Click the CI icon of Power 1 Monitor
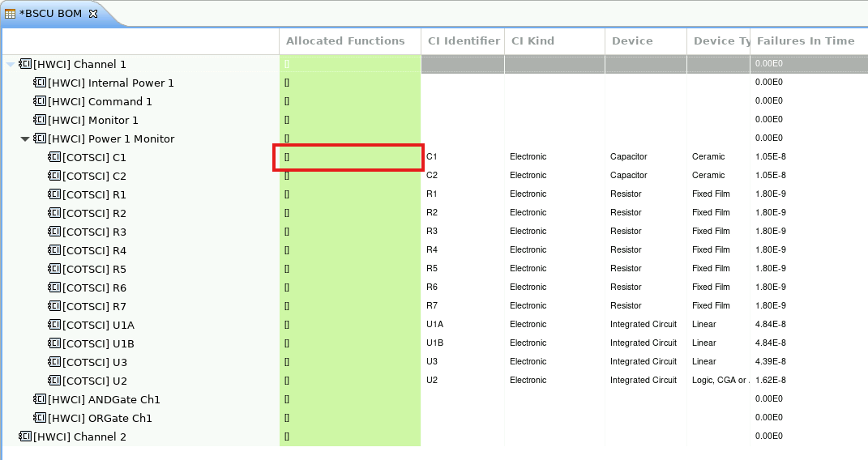 pyautogui.click(x=40, y=138)
